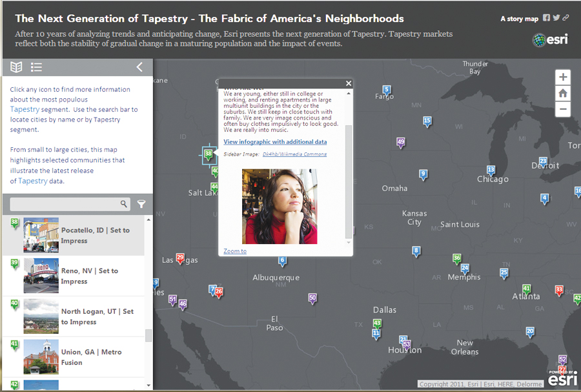Image resolution: width=581 pixels, height=392 pixels.
Task: Zoom in using the plus button
Action: [562, 77]
